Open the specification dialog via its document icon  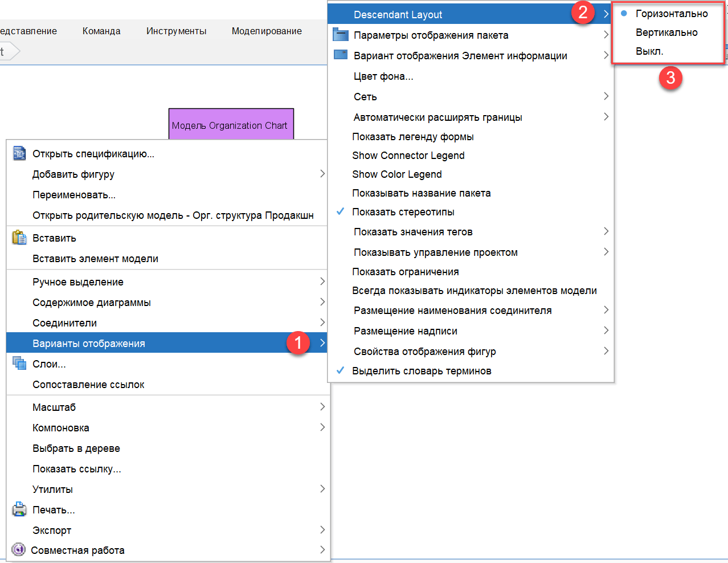tap(18, 153)
